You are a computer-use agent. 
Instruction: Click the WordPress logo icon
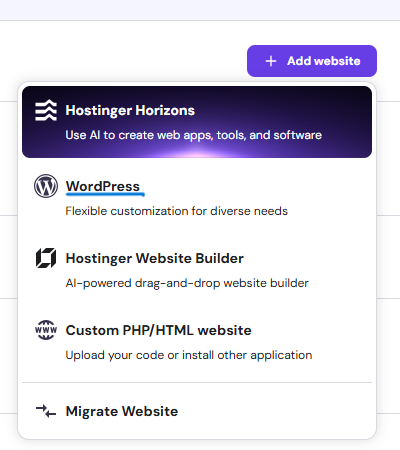point(46,186)
